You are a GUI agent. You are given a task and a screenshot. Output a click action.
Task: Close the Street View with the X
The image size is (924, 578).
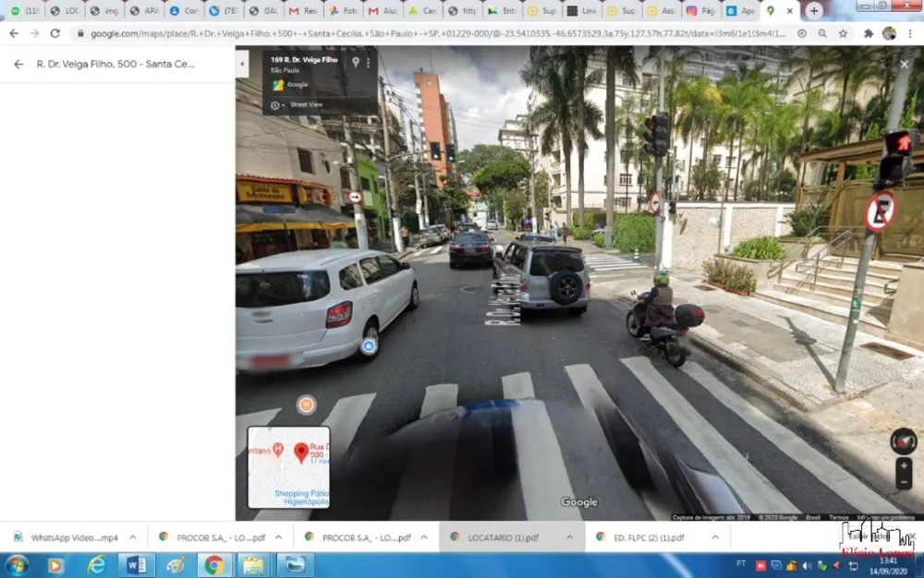coord(904,64)
